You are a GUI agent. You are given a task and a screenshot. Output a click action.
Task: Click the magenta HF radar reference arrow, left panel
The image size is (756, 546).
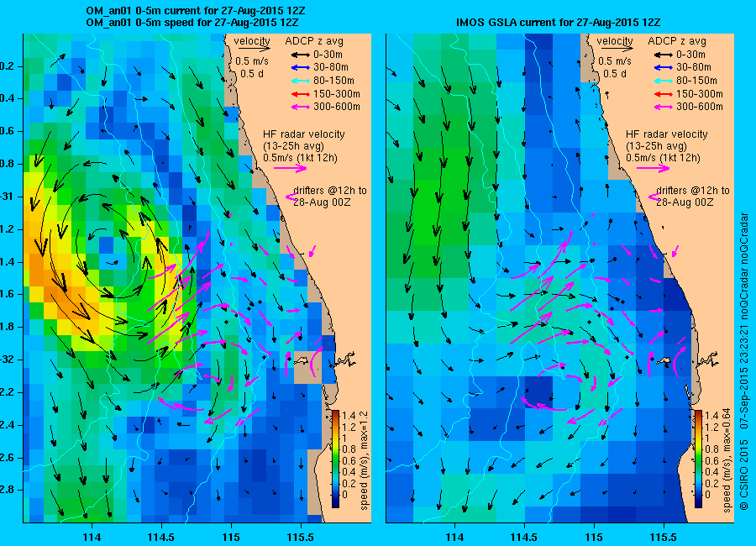coord(291,168)
